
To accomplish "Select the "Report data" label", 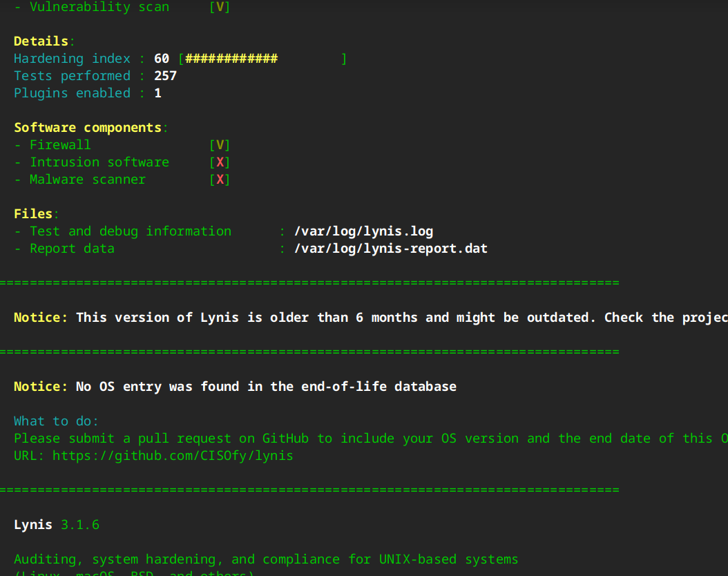I will click(x=72, y=249).
